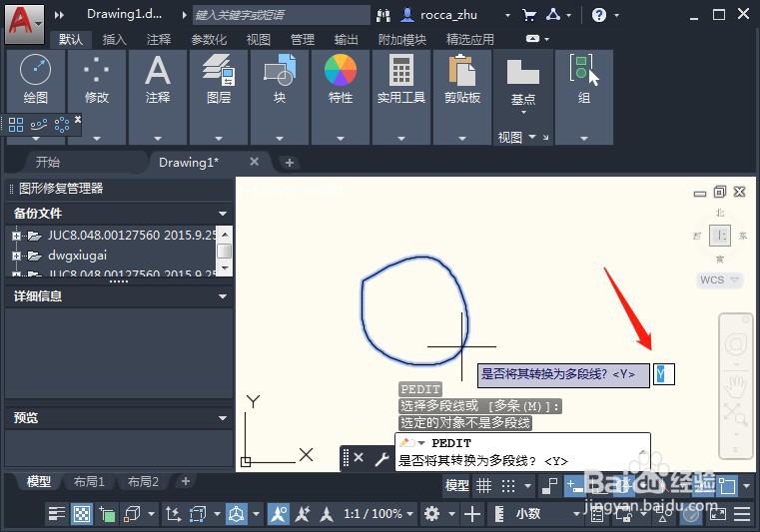Click the dynamic input Y text box
Screen dimensions: 760x532
point(664,374)
